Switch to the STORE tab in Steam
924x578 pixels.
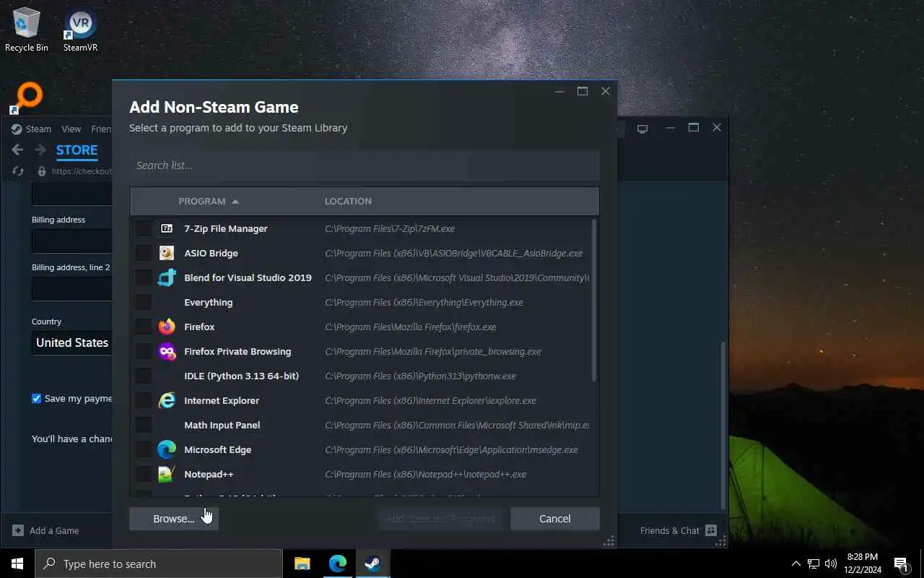[x=77, y=150]
